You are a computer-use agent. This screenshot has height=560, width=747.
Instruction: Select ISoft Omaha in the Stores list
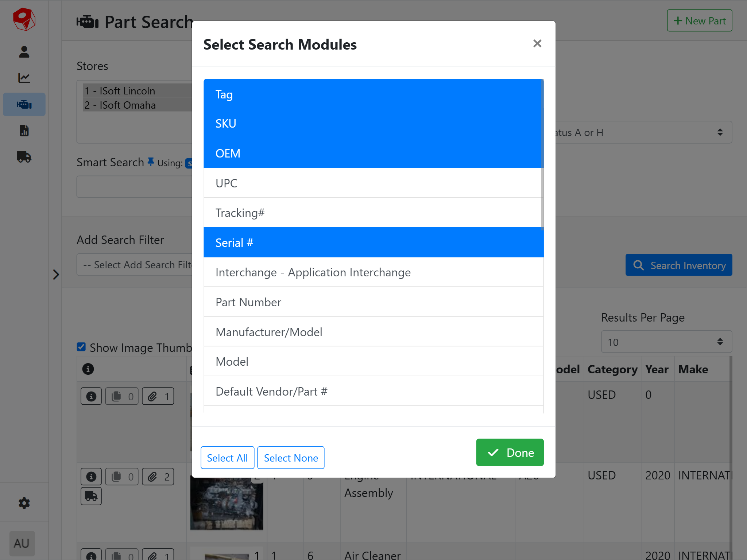click(120, 105)
